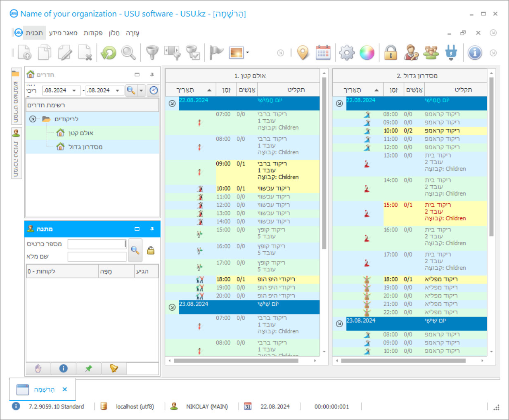Click the golden padlock toolbar icon
Screen dimensions: 509x420
coord(391,53)
